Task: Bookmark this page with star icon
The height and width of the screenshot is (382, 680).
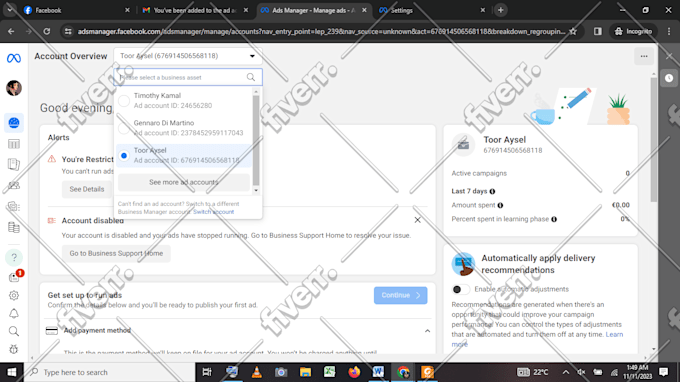Action: pos(573,31)
